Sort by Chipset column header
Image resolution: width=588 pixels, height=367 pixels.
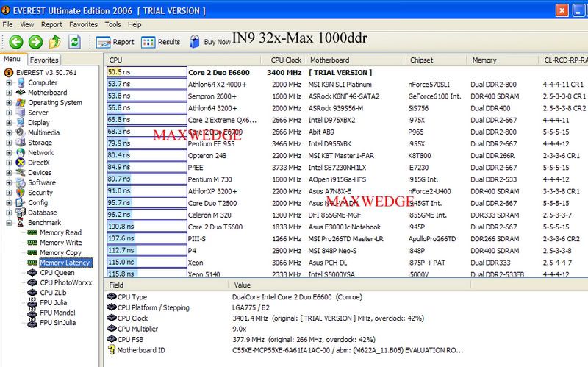coord(436,60)
